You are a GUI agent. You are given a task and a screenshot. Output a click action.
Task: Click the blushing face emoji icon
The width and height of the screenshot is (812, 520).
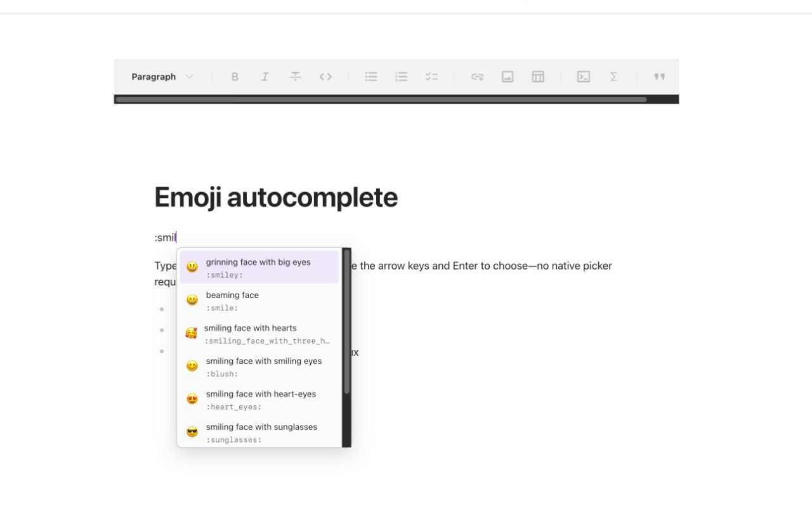point(192,366)
